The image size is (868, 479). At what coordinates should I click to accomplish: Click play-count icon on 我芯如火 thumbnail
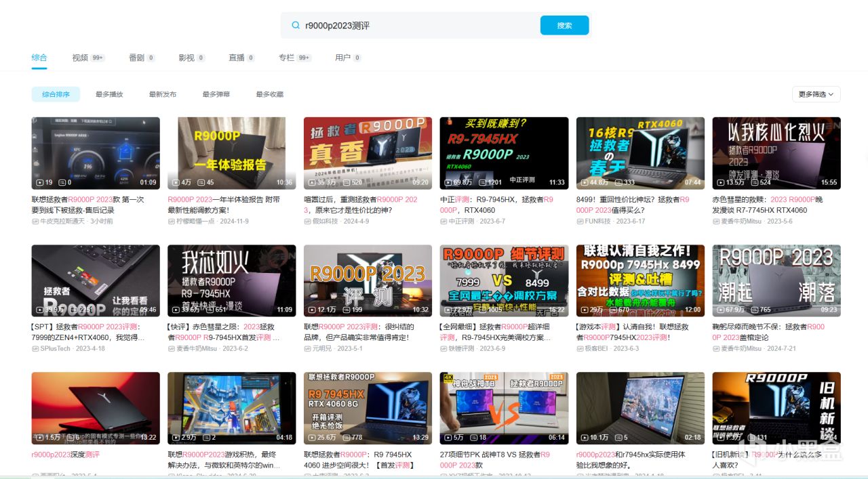click(176, 310)
